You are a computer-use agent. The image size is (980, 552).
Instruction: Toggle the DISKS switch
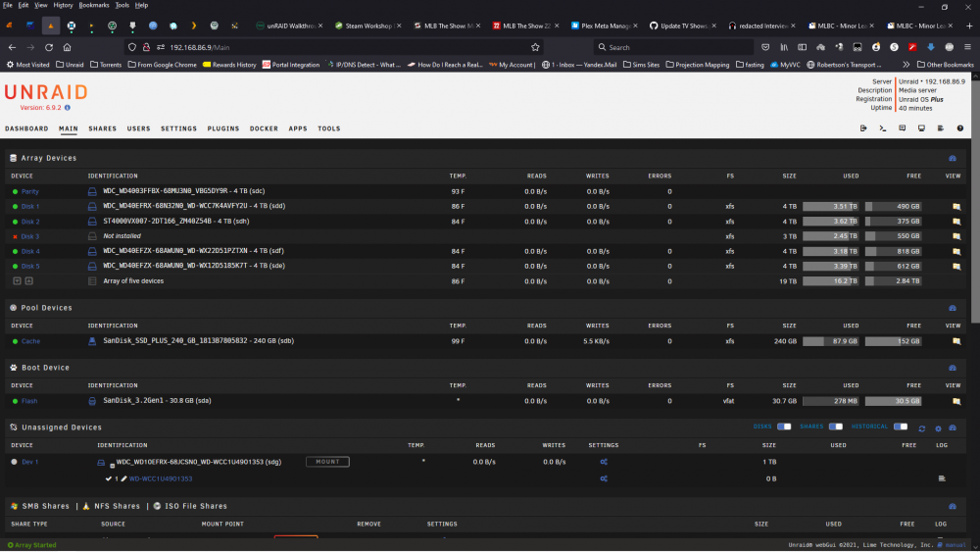click(784, 427)
